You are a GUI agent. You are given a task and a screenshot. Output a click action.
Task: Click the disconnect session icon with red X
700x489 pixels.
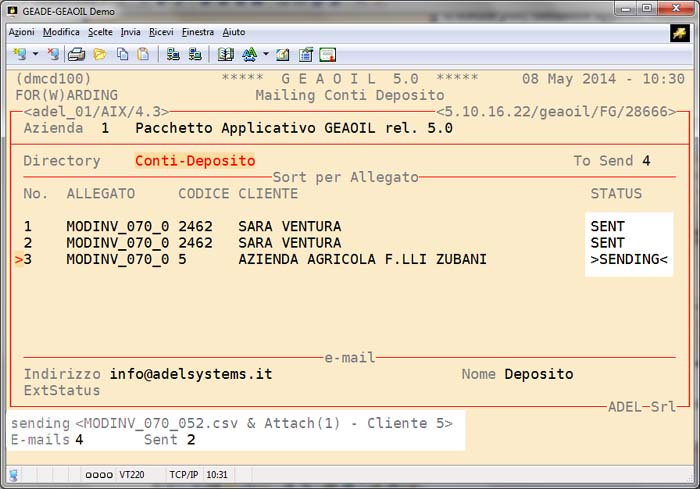point(53,54)
